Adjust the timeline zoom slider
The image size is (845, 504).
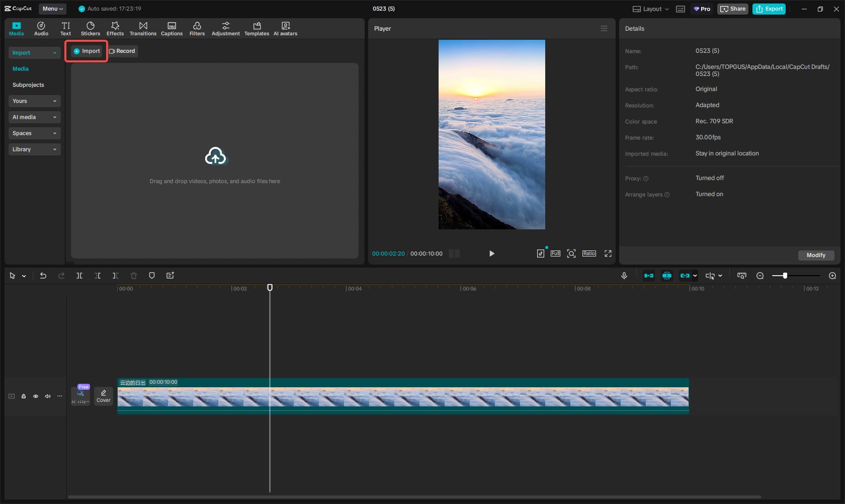pos(785,276)
